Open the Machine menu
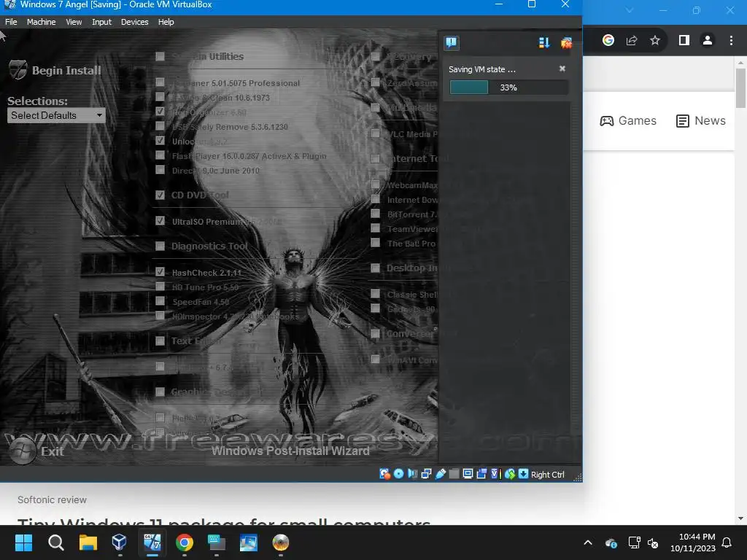 click(41, 22)
